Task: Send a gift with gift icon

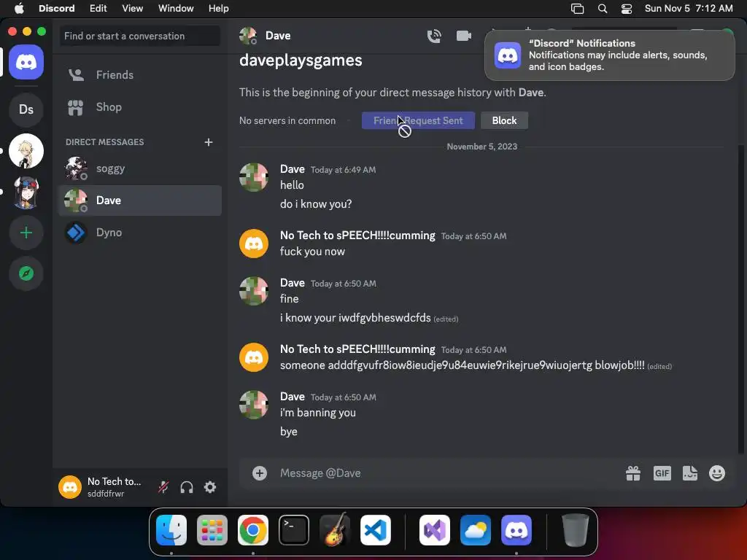Action: click(633, 472)
